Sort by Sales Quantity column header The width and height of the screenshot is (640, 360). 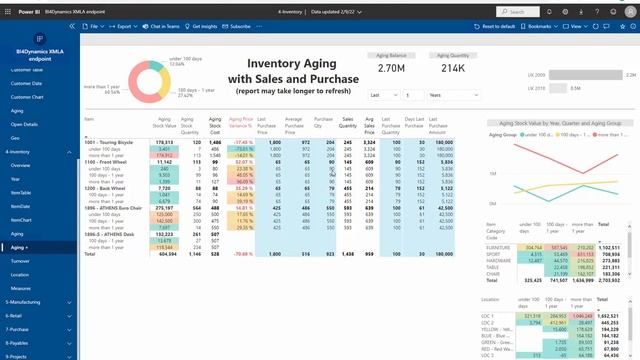coord(347,122)
